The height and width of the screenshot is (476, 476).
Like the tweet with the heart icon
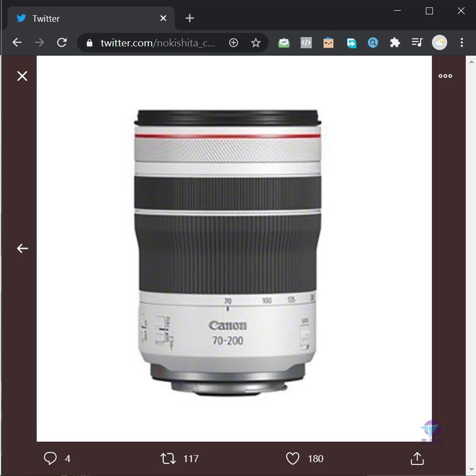click(293, 458)
